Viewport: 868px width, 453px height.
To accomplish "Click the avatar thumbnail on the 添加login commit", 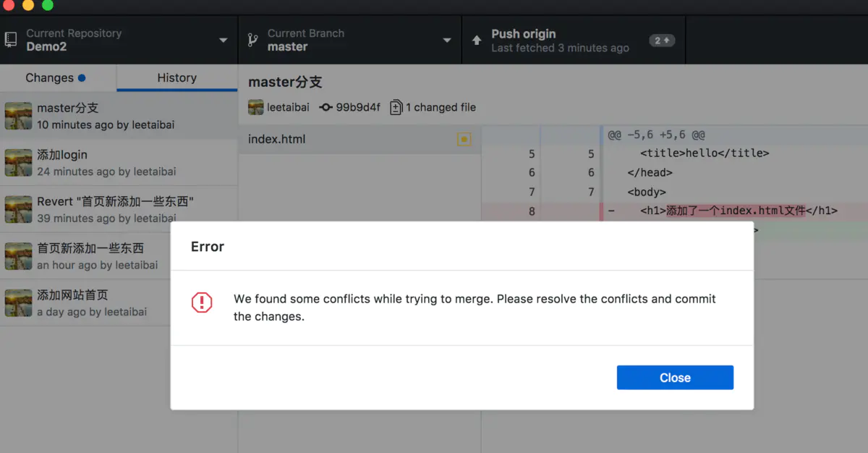I will point(18,163).
